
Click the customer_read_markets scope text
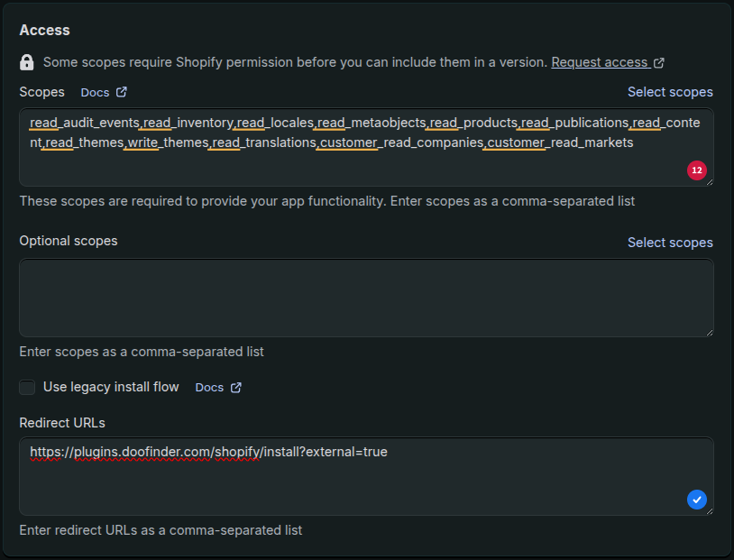559,142
